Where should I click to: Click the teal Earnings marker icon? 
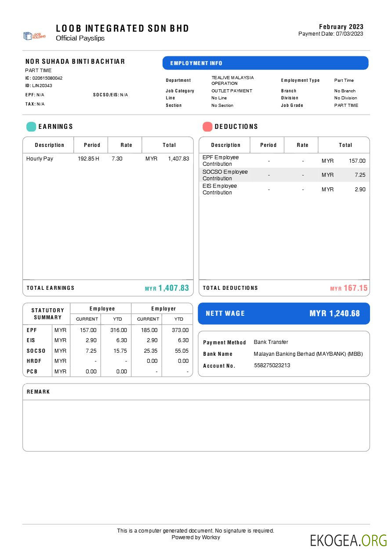[31, 127]
